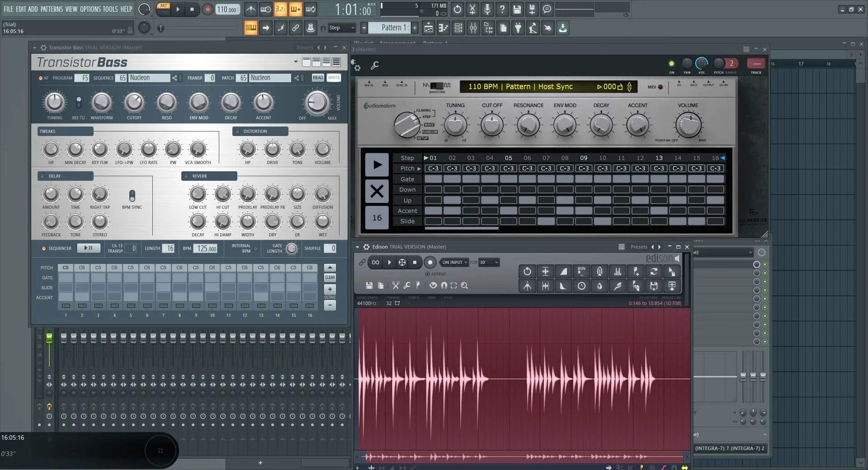
Task: Open the FILE menu
Action: 9,9
